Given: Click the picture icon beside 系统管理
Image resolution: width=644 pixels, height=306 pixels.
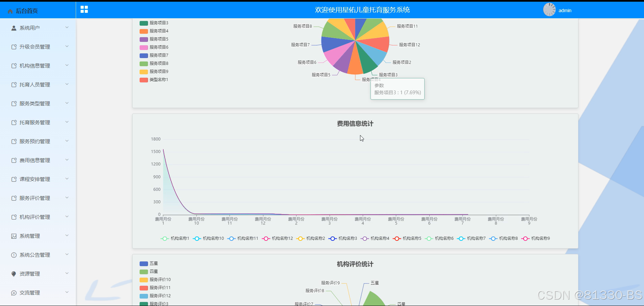Looking at the screenshot, I should [x=14, y=236].
